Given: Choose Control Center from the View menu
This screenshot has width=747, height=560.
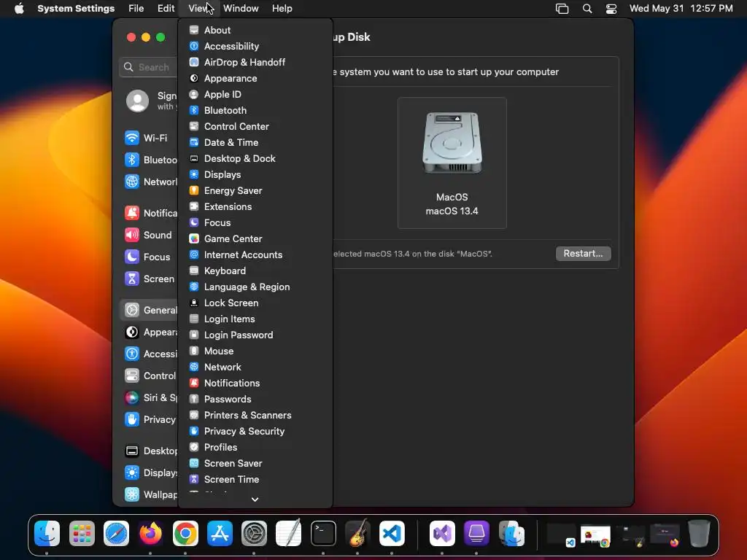Looking at the screenshot, I should pyautogui.click(x=255, y=127).
